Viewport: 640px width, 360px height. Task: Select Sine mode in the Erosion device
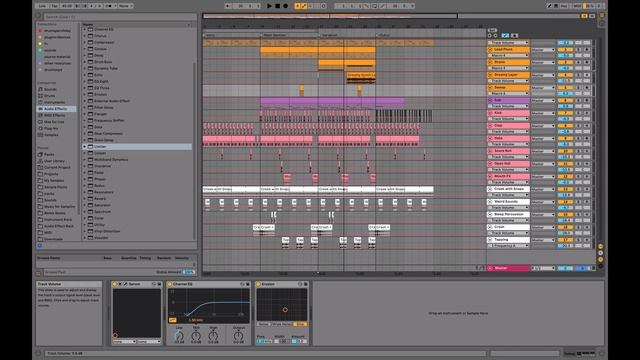[x=301, y=324]
